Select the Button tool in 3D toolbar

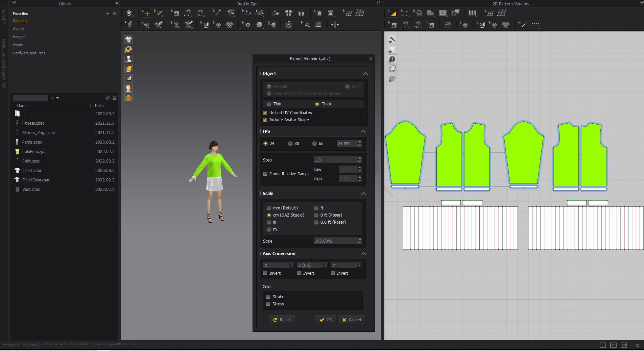(259, 25)
